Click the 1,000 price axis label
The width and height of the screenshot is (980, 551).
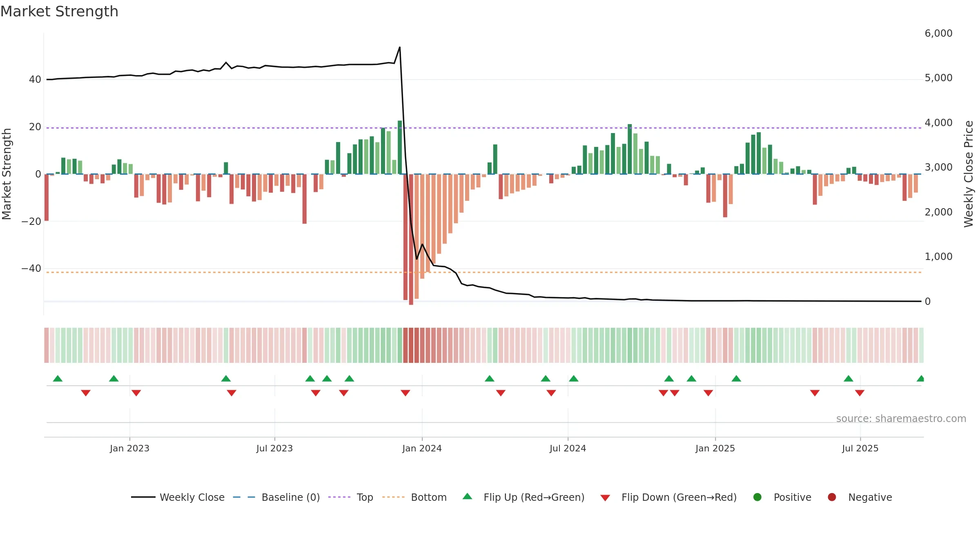[x=938, y=257]
